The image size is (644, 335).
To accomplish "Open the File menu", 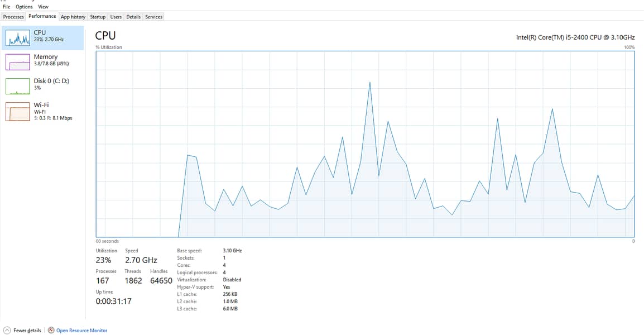I will [x=7, y=7].
